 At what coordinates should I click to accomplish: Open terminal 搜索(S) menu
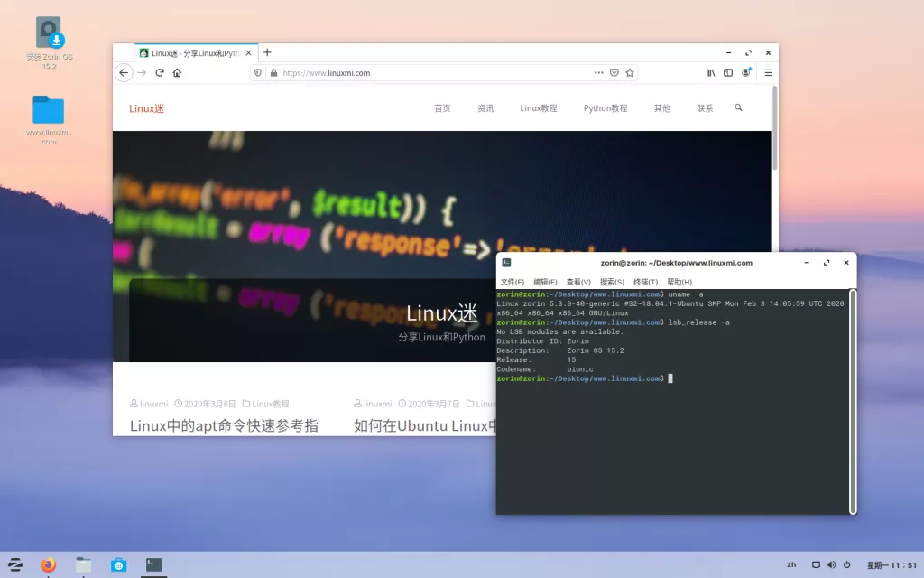click(x=612, y=282)
